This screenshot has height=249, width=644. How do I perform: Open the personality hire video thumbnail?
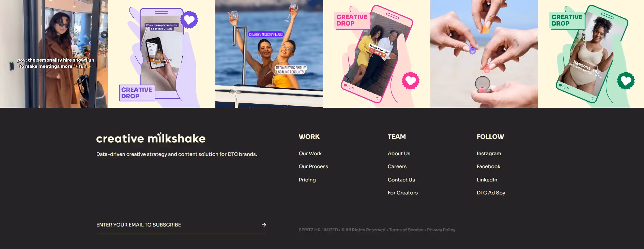[54, 54]
